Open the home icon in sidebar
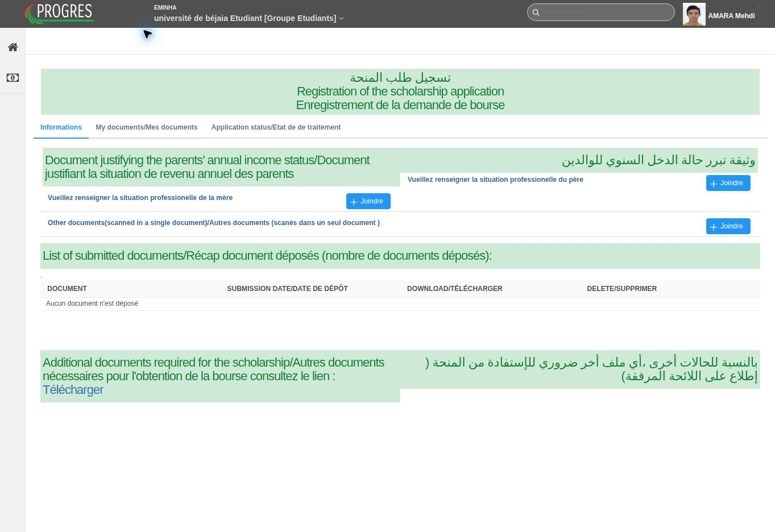775x532 pixels. click(x=13, y=47)
